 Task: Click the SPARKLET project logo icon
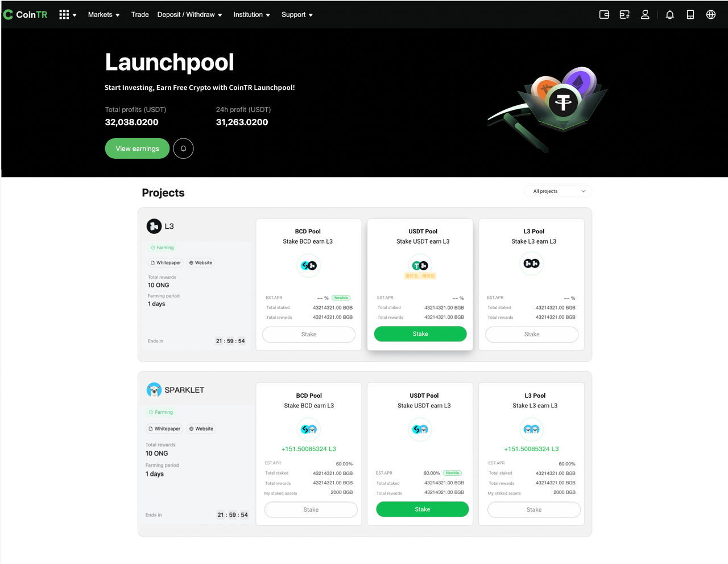(154, 390)
